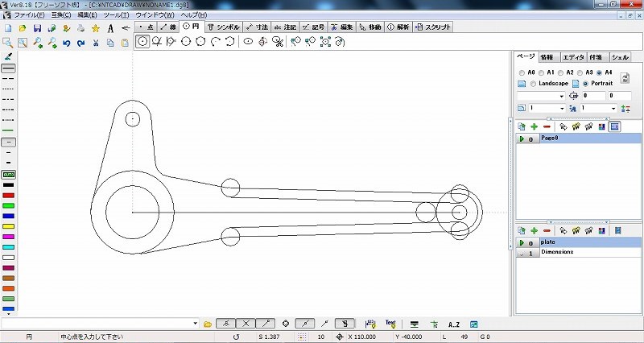Select the ellipse drawing tool
Viewport: 644px width, 343px height.
(x=250, y=41)
